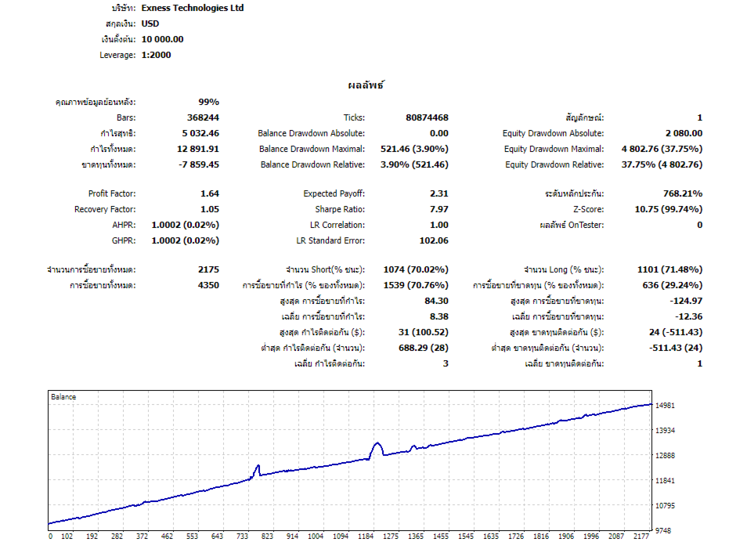Screen dimensions: 729x560
Task: Select the 10 000.00 initial deposit value
Action: click(162, 39)
